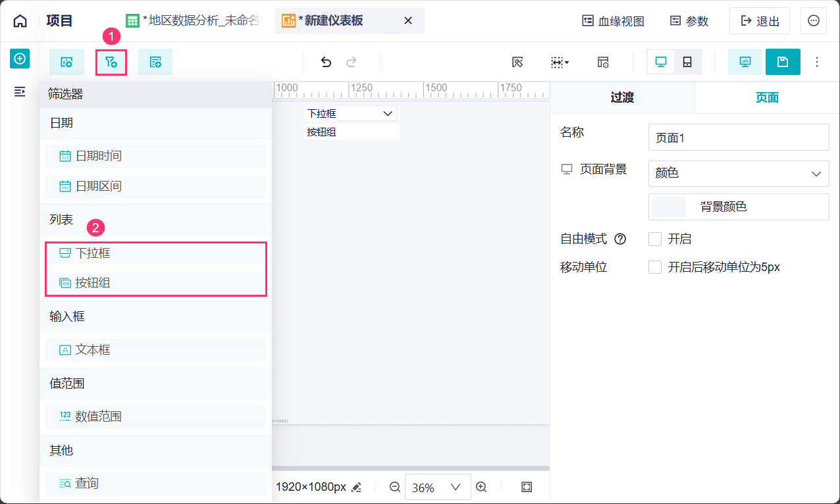Screen dimensions: 840x504
Task: Click the preview dashboard icon
Action: tap(745, 62)
